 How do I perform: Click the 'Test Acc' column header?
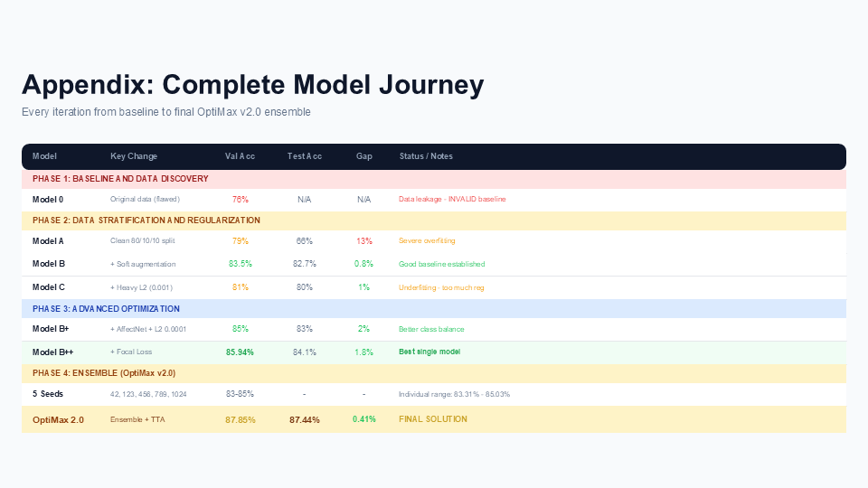pos(305,156)
